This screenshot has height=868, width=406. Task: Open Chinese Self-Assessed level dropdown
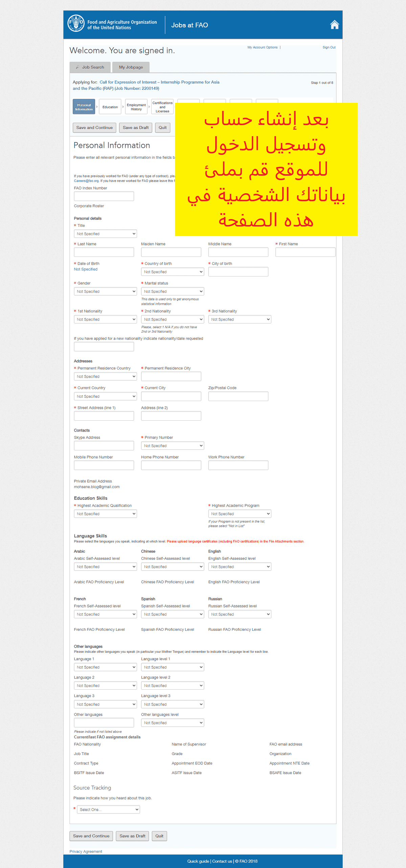click(x=173, y=566)
